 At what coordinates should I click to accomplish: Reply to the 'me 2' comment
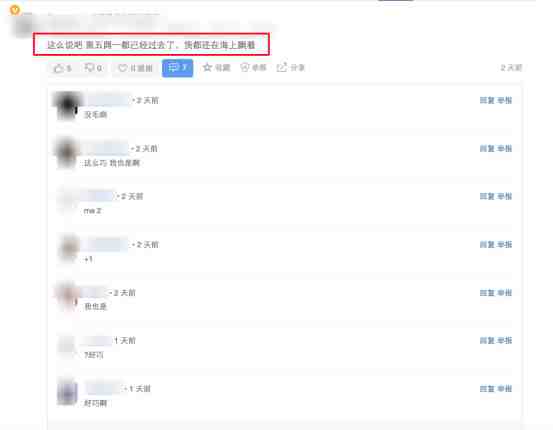click(487, 196)
